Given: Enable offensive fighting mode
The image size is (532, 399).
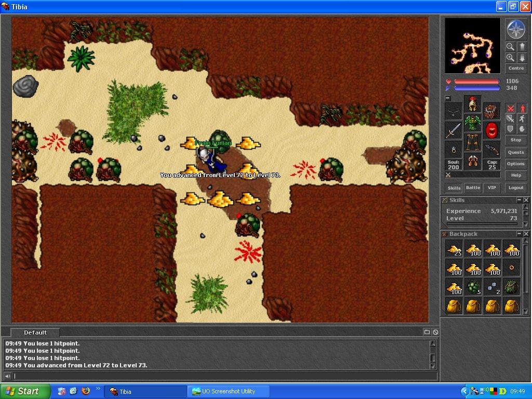Looking at the screenshot, I should point(510,109).
